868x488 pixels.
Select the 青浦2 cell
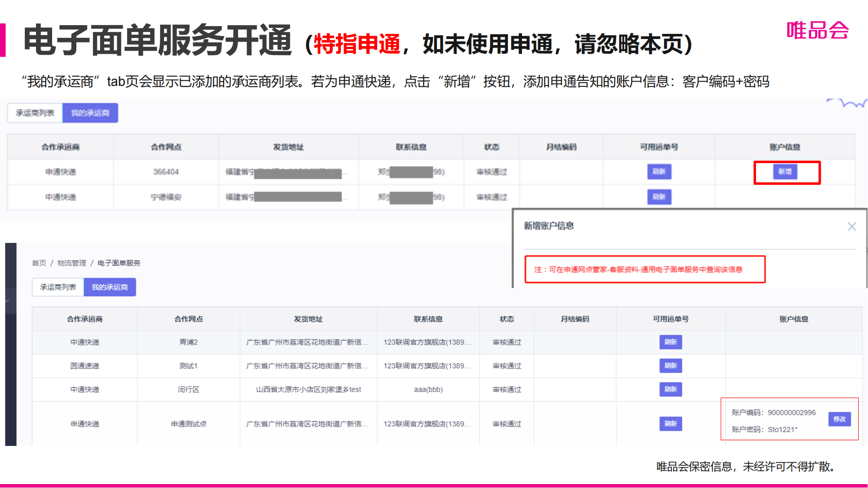tap(188, 342)
